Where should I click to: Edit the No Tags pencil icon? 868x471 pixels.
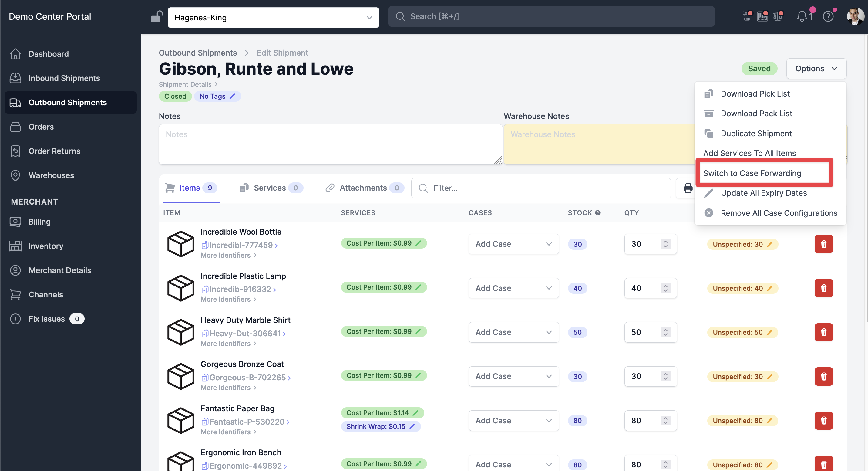pos(232,97)
